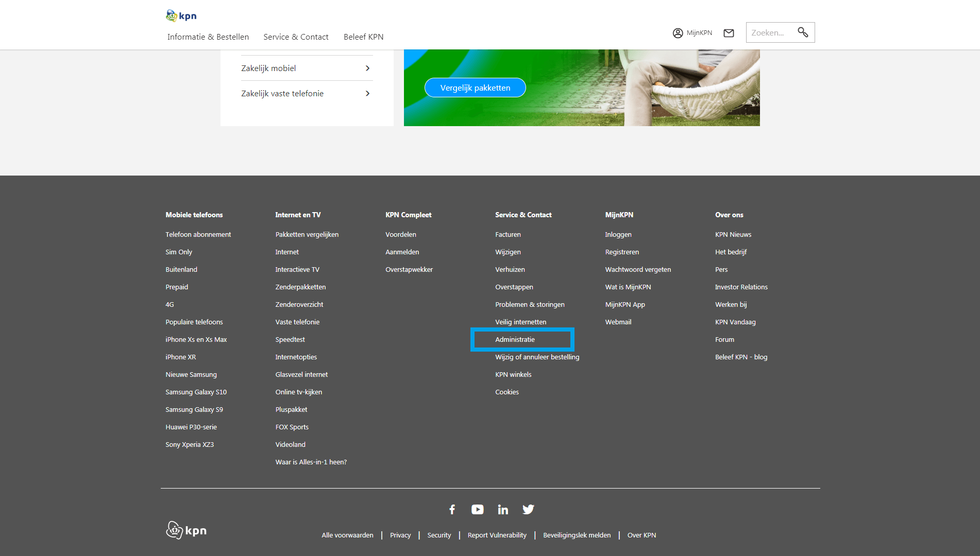Open the Inloggen link under MijnKPN
This screenshot has width=980, height=556.
(x=618, y=234)
